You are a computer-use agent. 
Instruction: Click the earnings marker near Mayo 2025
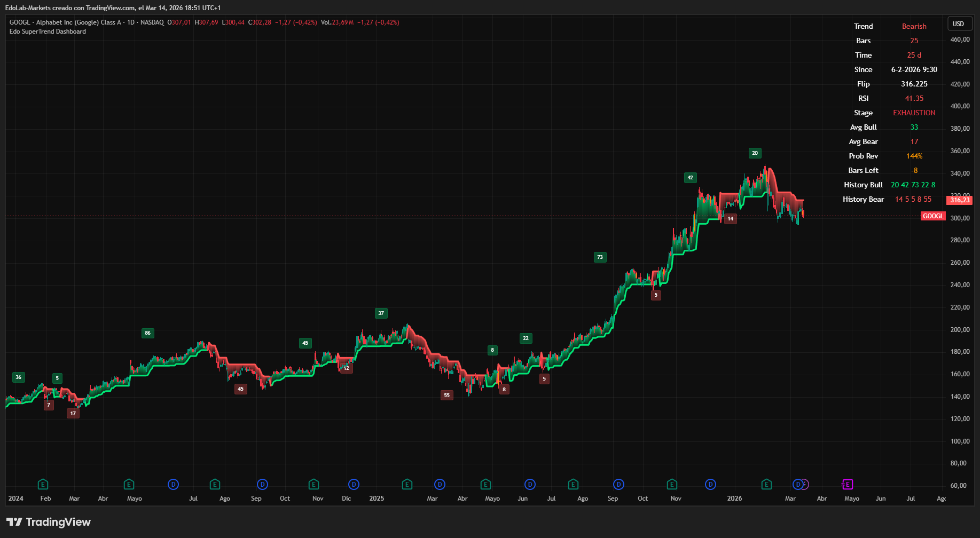pyautogui.click(x=485, y=485)
